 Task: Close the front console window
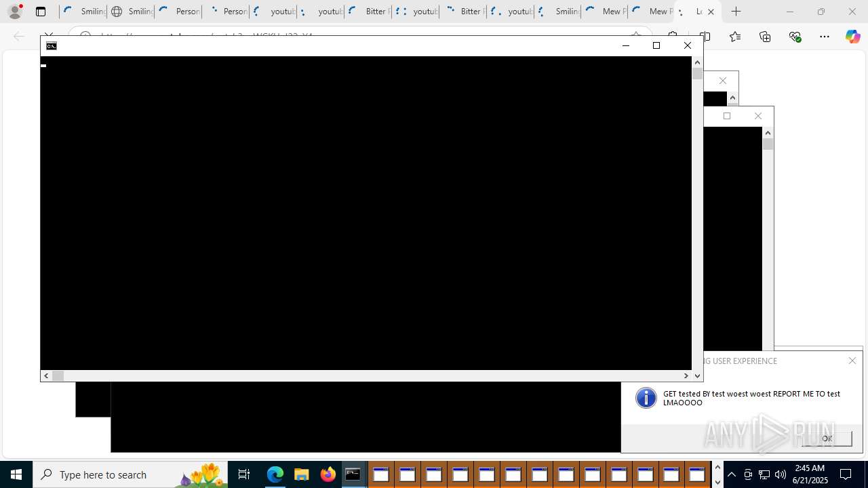(x=687, y=45)
